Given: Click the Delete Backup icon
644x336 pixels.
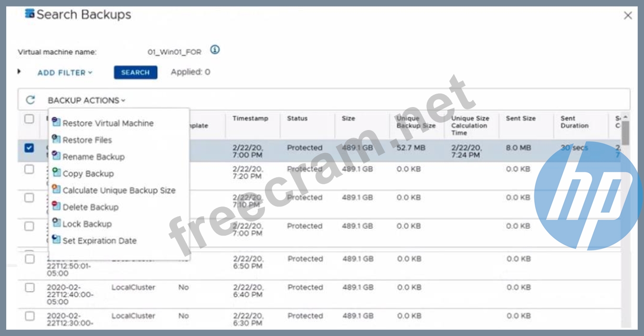Looking at the screenshot, I should (x=56, y=206).
